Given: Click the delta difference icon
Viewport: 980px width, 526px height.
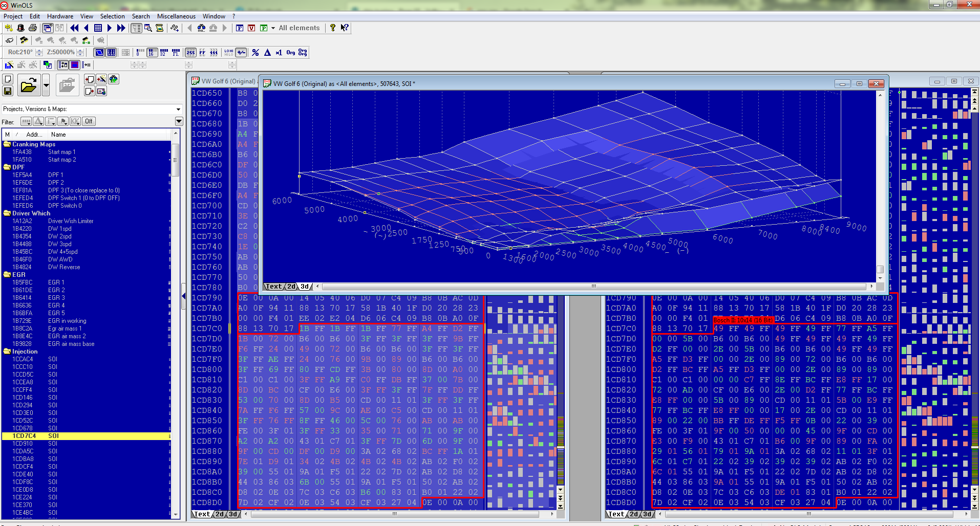Looking at the screenshot, I should 267,52.
